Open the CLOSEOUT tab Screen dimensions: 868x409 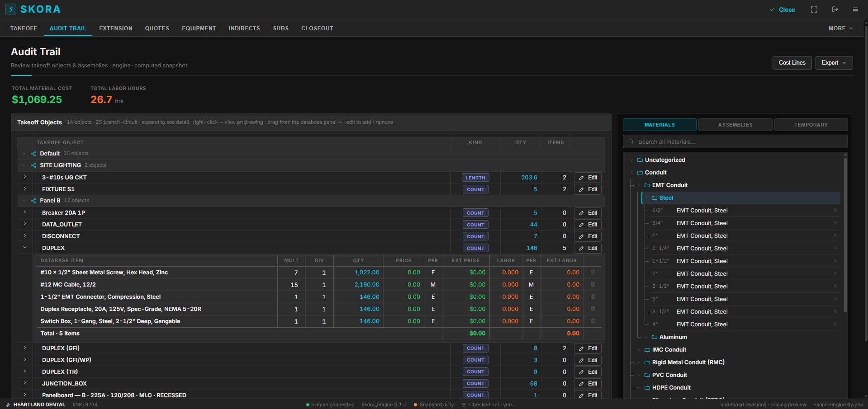(317, 28)
